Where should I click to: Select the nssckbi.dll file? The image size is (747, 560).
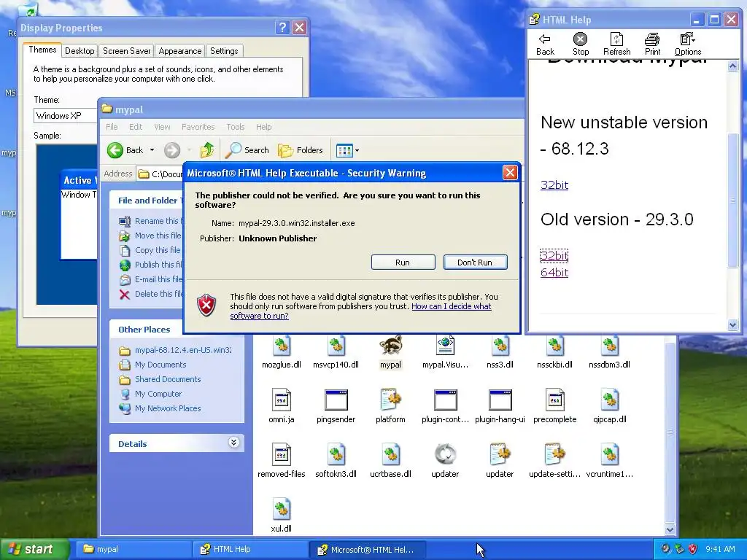(554, 353)
